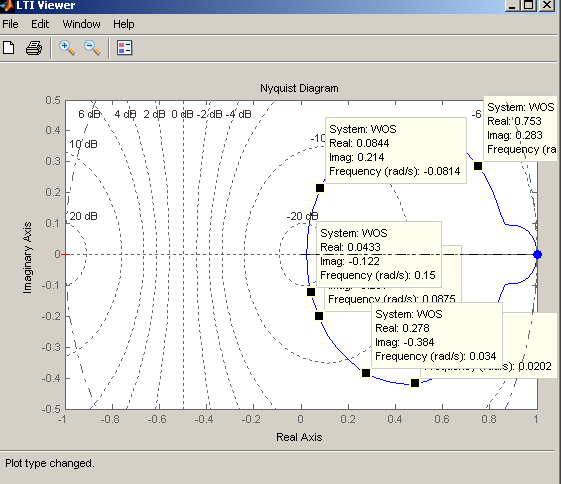Image resolution: width=561 pixels, height=484 pixels.
Task: Minimize the LTI Viewer window
Action: [x=513, y=5]
